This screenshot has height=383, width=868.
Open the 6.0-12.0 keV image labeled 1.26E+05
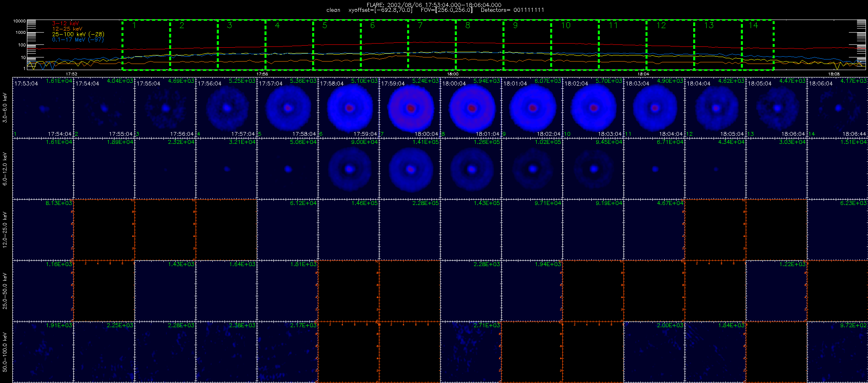pyautogui.click(x=471, y=169)
